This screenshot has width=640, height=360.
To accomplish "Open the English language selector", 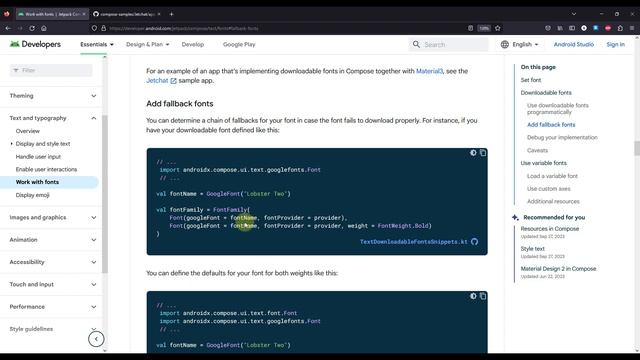I will click(520, 44).
